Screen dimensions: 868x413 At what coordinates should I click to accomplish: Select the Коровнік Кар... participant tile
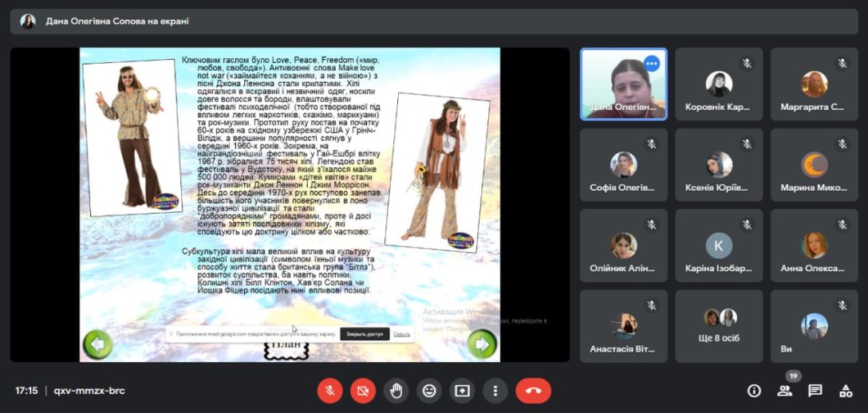[x=719, y=84]
